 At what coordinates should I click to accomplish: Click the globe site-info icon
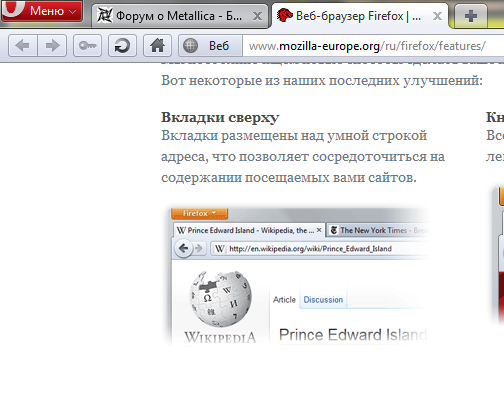click(x=190, y=46)
